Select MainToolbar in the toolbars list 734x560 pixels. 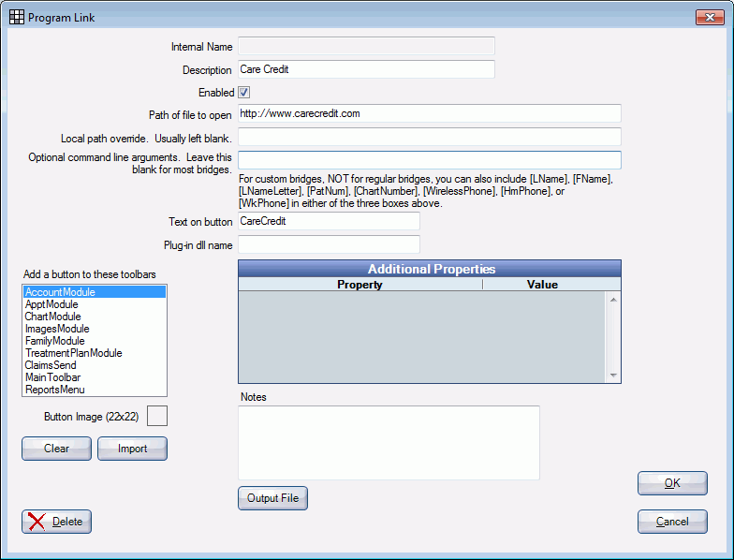point(95,377)
